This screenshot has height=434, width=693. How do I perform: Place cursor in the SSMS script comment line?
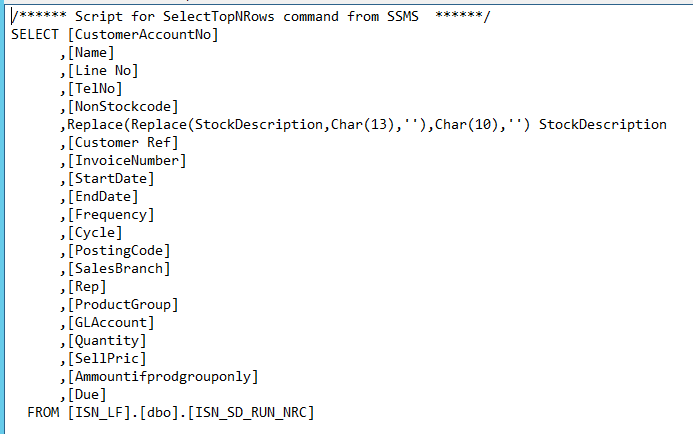[x=251, y=16]
